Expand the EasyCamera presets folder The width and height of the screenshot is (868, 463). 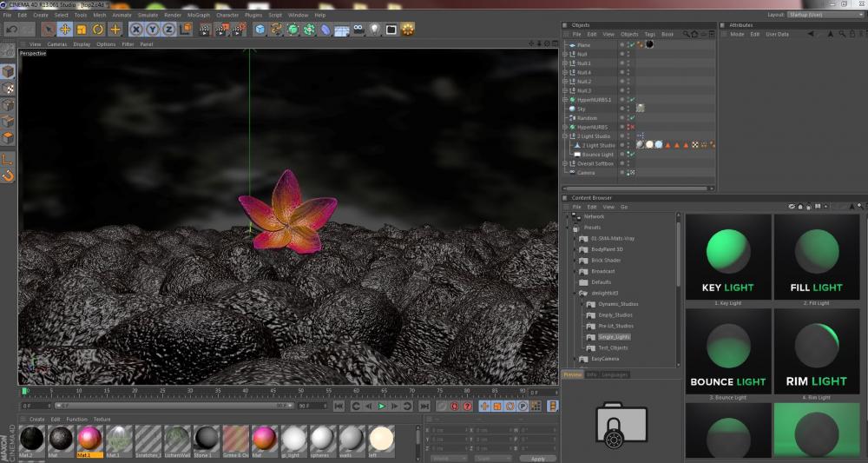pos(575,359)
